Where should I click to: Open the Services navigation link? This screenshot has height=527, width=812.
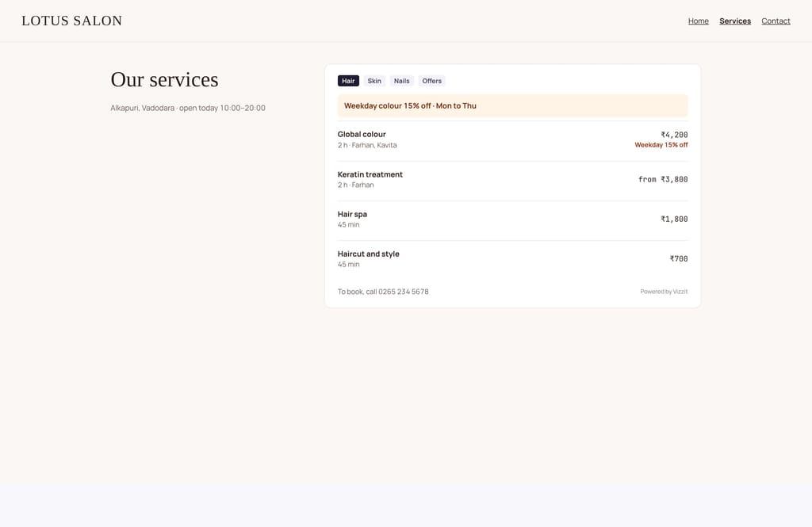735,21
